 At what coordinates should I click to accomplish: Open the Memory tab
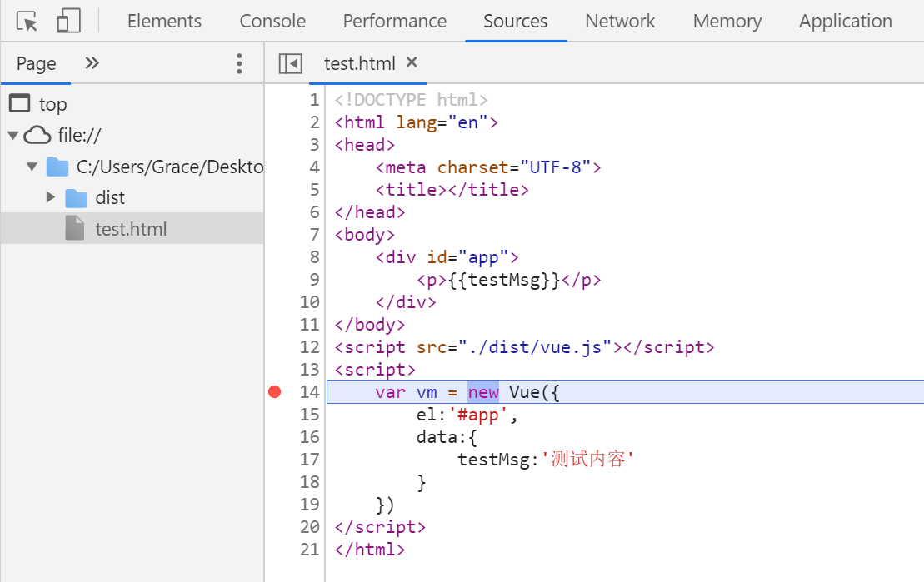727,21
